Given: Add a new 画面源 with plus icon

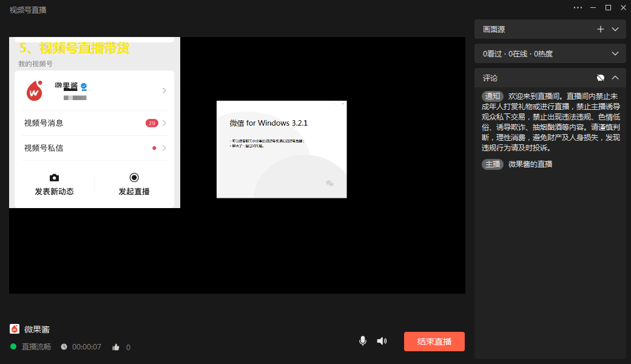Looking at the screenshot, I should coord(601,29).
